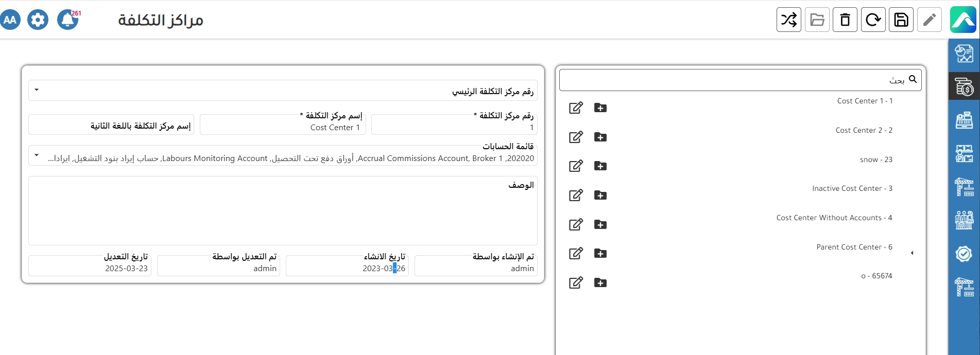The image size is (980, 355).
Task: Click the save floppy disk icon
Action: click(901, 20)
